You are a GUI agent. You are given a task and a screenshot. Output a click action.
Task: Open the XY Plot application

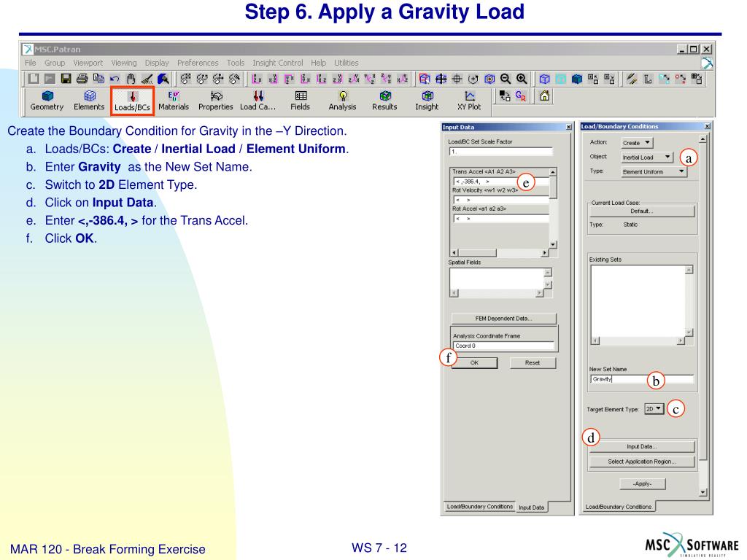tap(469, 101)
